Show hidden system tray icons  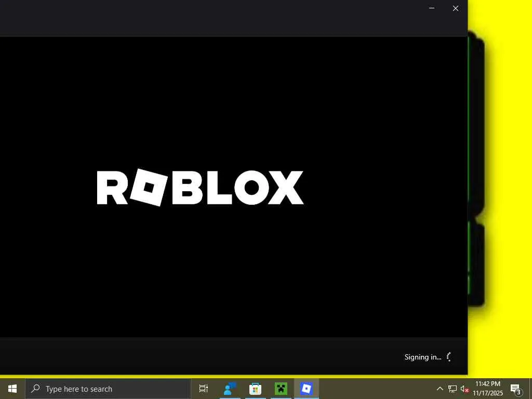(440, 389)
